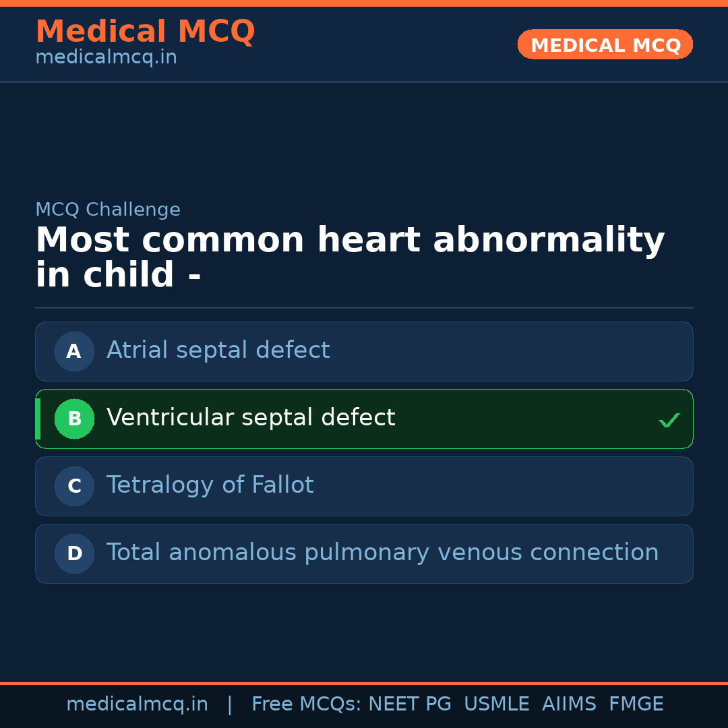Image resolution: width=728 pixels, height=728 pixels.
Task: Click the letter A option badge
Action: click(74, 351)
